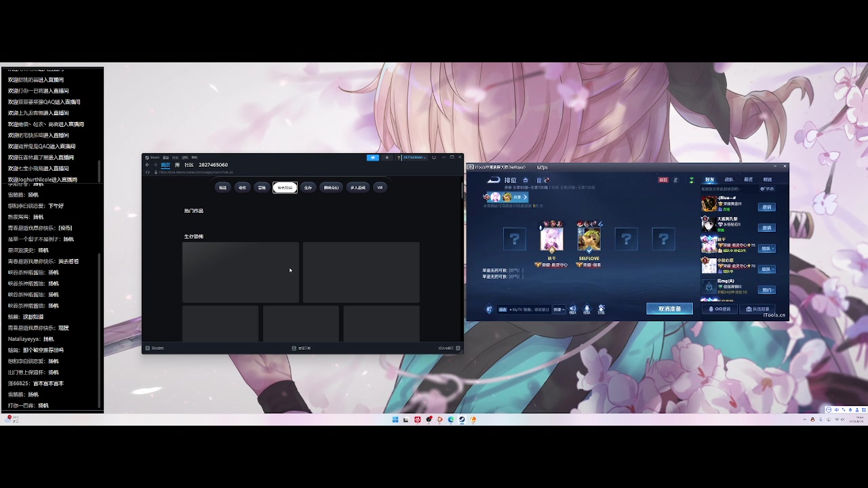Open 组队 dropdown for friend 小脱心愿
The image size is (868, 488).
(767, 269)
